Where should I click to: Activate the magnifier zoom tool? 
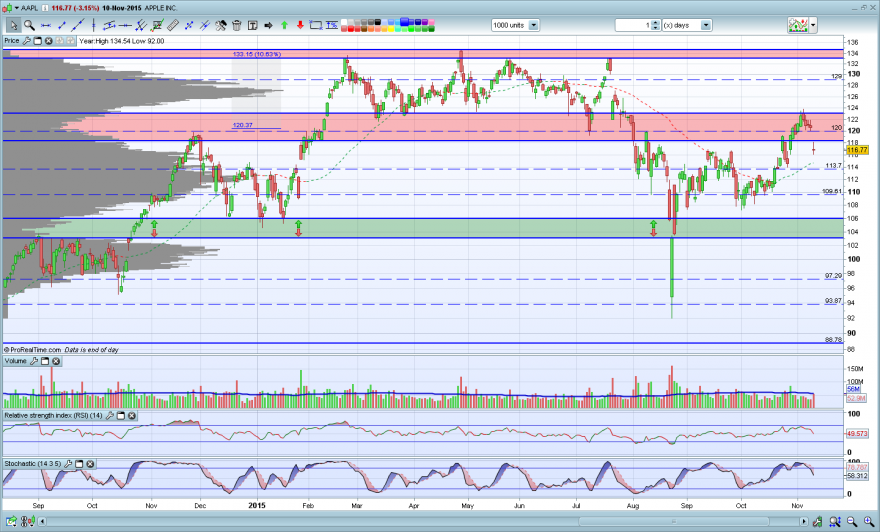(x=29, y=25)
